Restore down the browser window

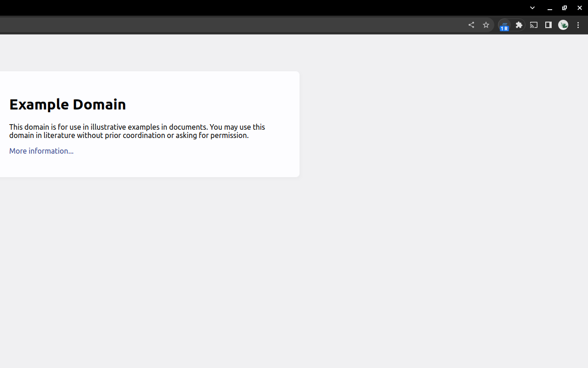coord(565,8)
